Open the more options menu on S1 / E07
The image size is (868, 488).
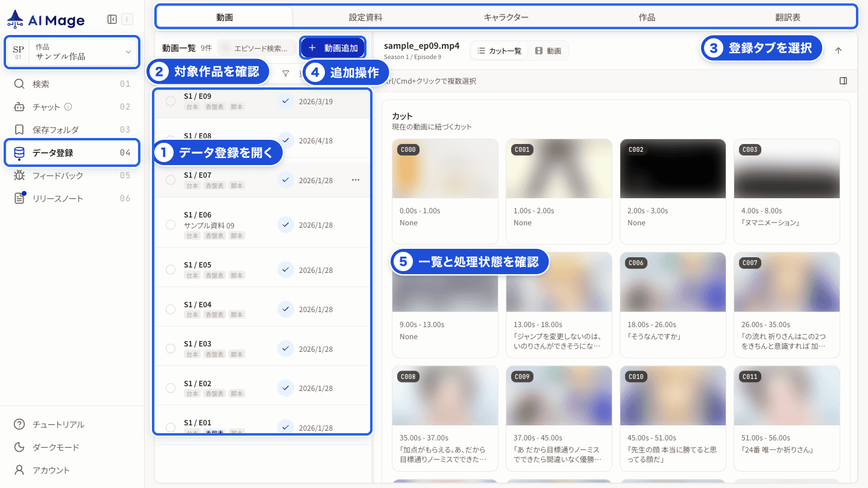(x=356, y=180)
